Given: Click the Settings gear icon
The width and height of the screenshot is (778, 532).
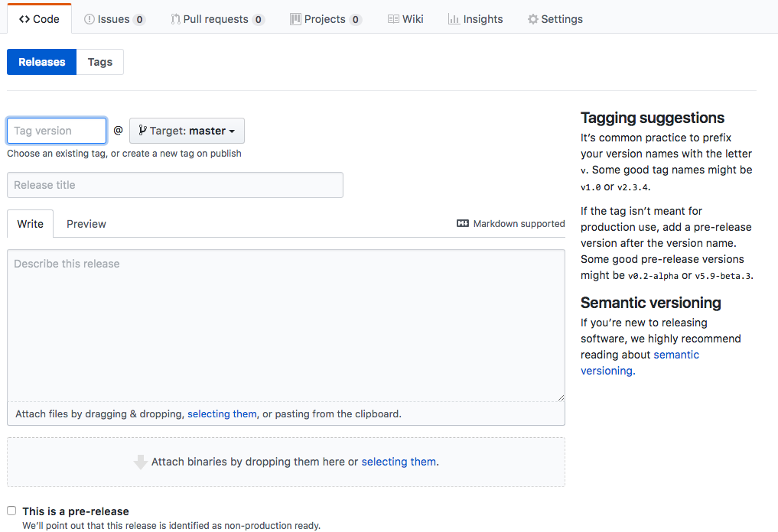Looking at the screenshot, I should pos(533,19).
